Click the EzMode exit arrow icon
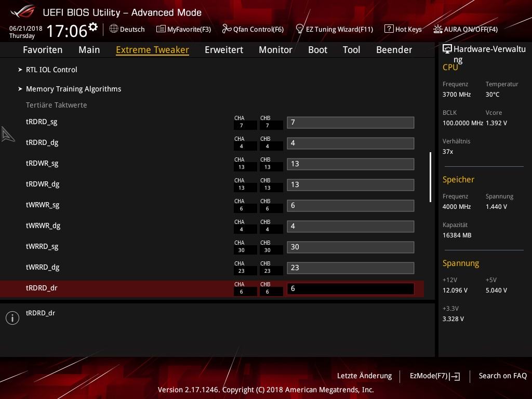This screenshot has width=532, height=399. 455,376
